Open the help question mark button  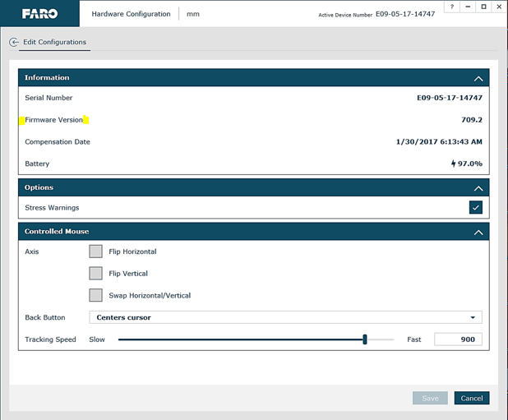[452, 7]
